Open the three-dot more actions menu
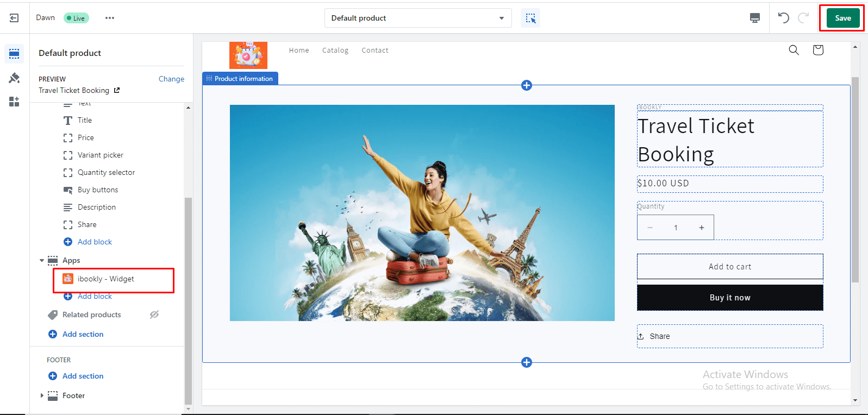The height and width of the screenshot is (415, 868). (110, 18)
